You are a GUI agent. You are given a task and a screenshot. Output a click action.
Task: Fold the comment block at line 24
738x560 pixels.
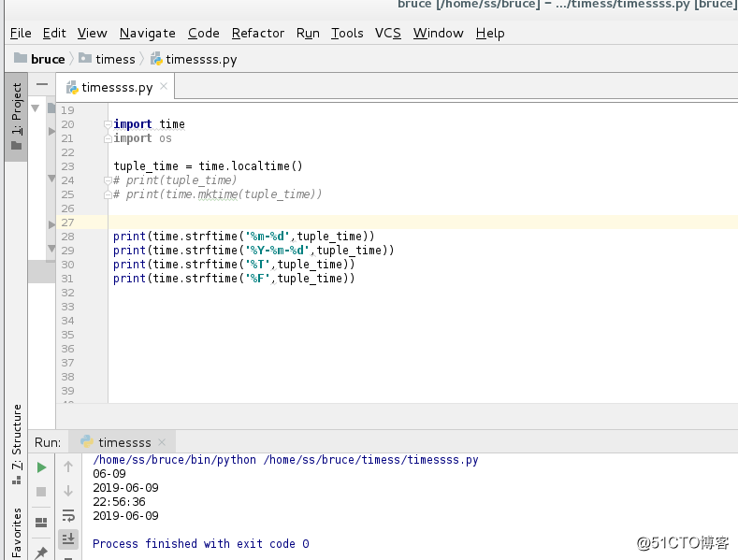point(108,180)
